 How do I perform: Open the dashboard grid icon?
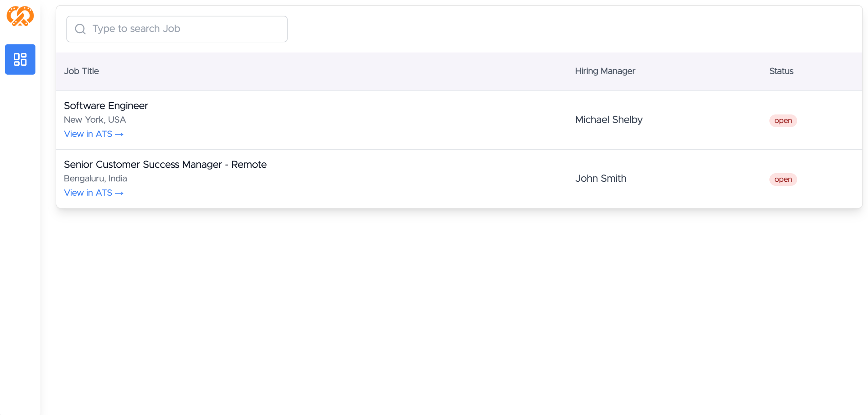(20, 59)
